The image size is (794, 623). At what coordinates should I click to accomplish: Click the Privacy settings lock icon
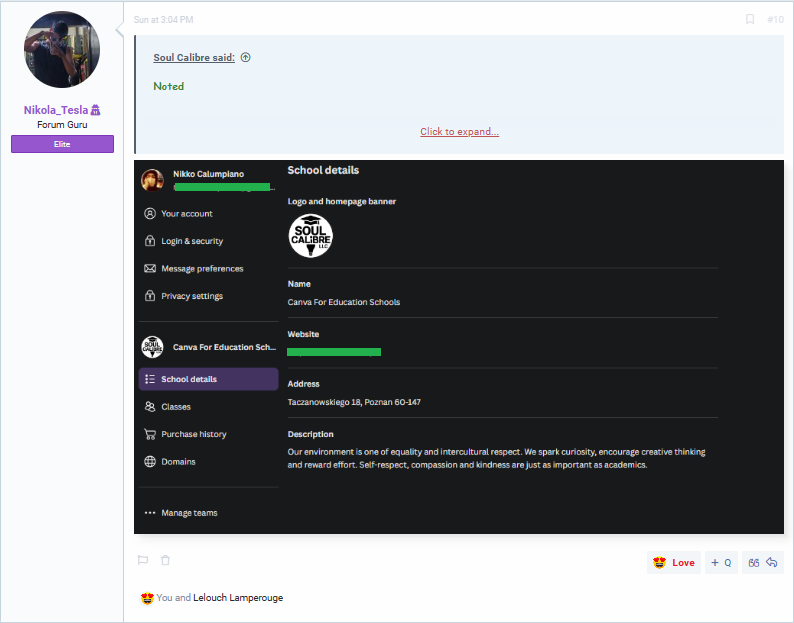pyautogui.click(x=150, y=295)
